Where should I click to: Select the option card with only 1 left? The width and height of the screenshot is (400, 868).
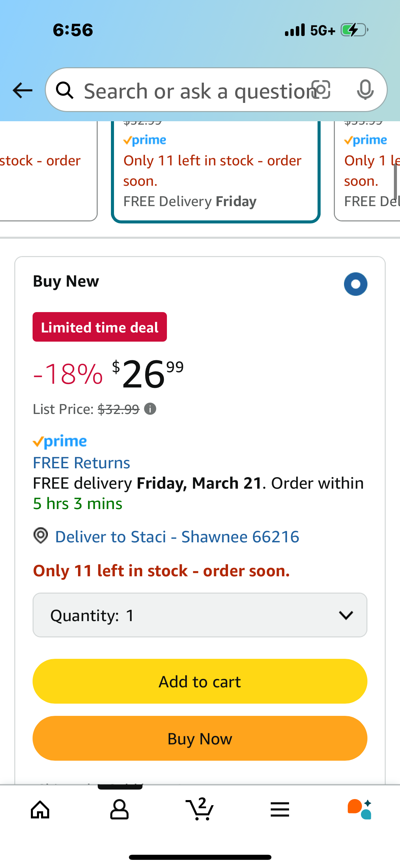click(367, 171)
